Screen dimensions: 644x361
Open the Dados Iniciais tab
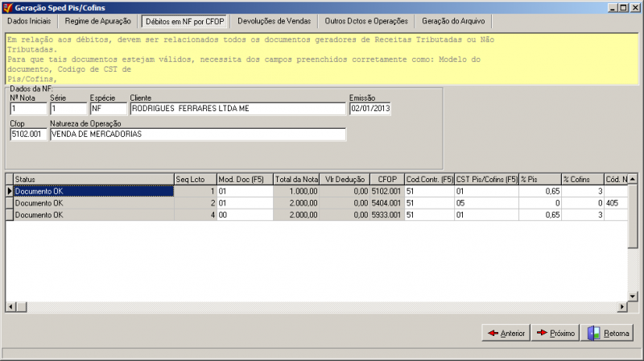click(29, 21)
